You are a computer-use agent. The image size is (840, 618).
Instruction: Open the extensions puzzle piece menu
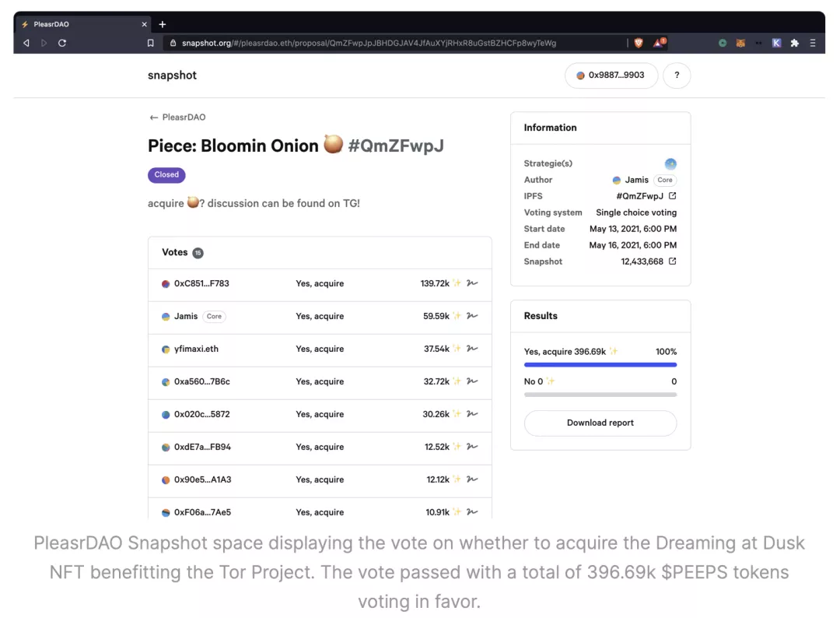click(x=794, y=43)
